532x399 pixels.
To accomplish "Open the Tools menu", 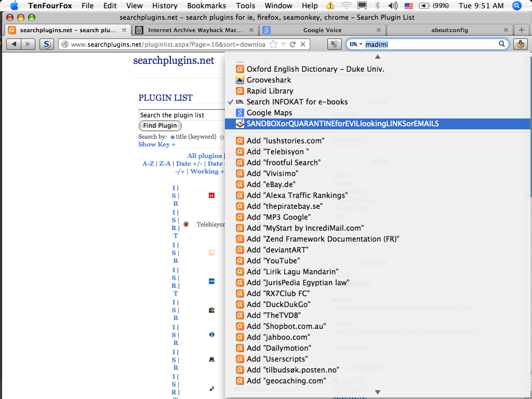I will [x=245, y=6].
